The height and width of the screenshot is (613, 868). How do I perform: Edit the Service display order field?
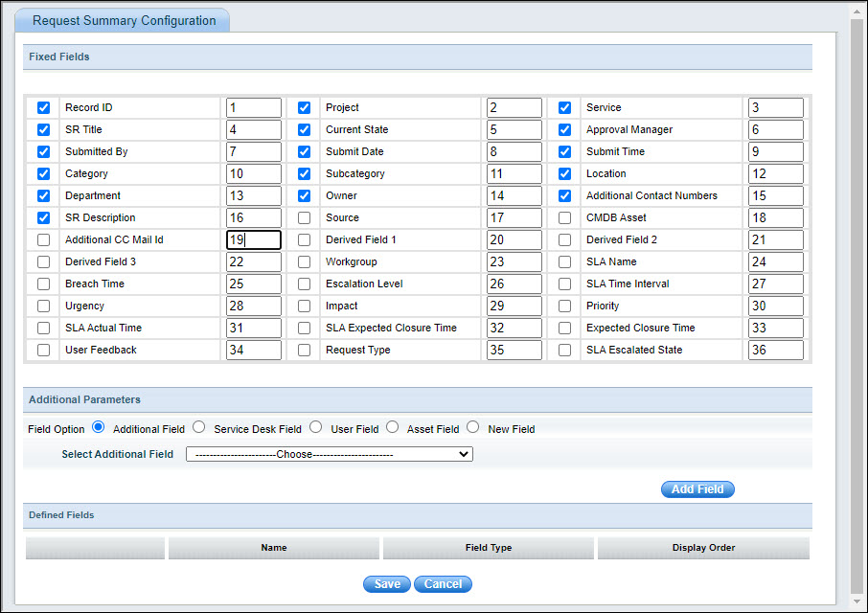(x=776, y=108)
